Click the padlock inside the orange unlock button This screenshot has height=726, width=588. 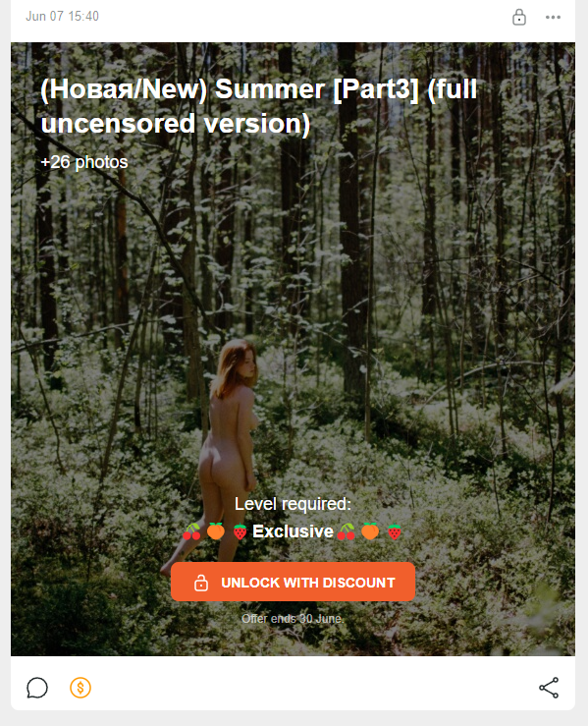[201, 583]
